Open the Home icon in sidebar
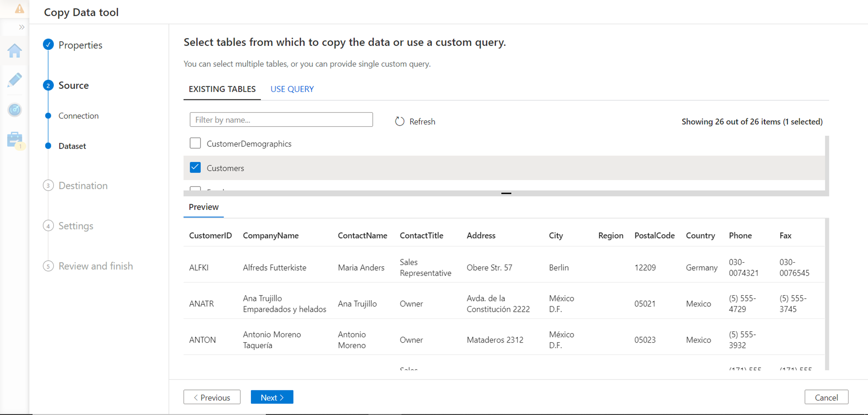Viewport: 868px width, 415px height. tap(15, 51)
